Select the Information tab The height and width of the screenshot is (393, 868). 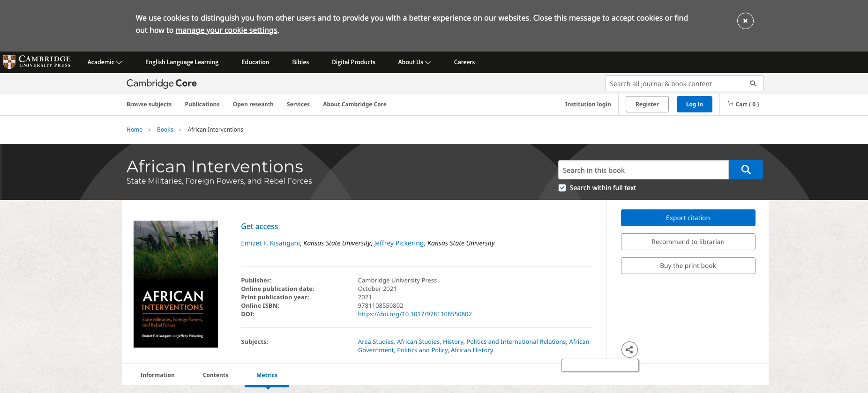click(157, 375)
